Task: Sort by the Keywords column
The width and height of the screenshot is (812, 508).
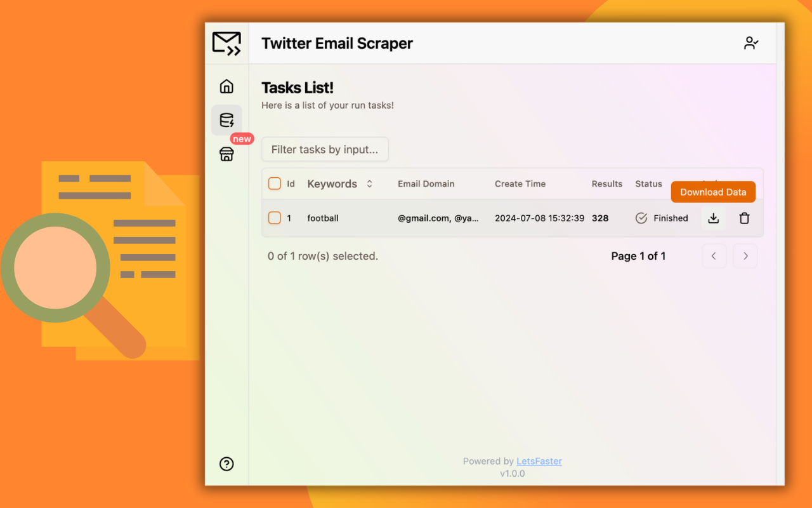Action: click(340, 184)
